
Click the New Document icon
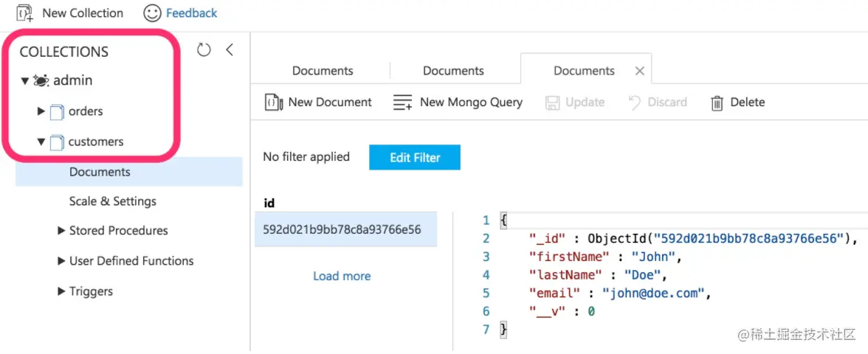coord(274,103)
